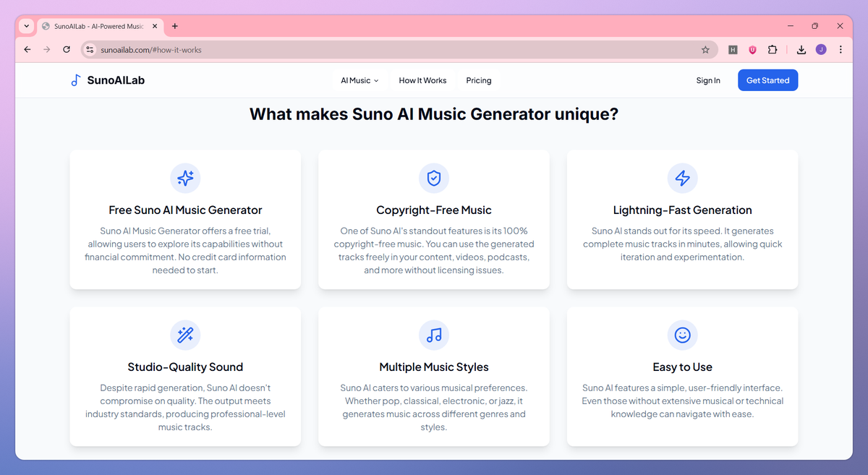The image size is (868, 475).
Task: Click the H extension icon in toolbar
Action: (x=733, y=50)
